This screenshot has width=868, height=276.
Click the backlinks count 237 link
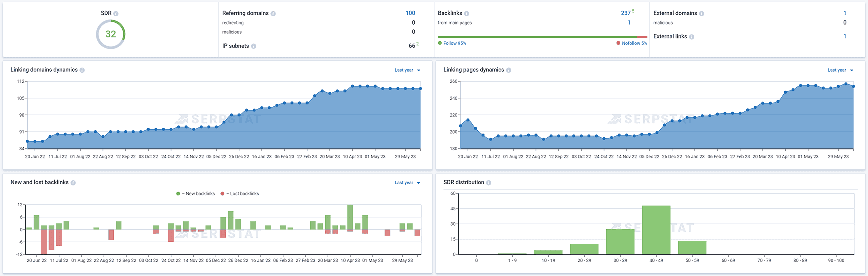626,13
